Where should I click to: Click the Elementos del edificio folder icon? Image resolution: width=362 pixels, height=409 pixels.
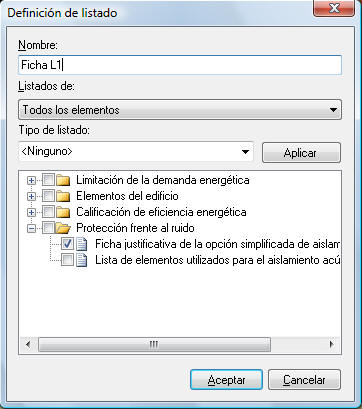[63, 196]
